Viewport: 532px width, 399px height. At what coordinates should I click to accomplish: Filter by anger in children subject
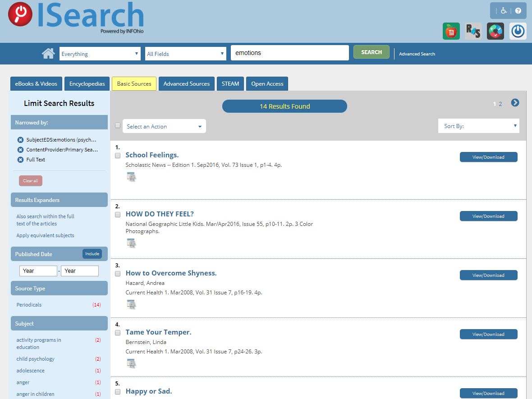click(35, 394)
